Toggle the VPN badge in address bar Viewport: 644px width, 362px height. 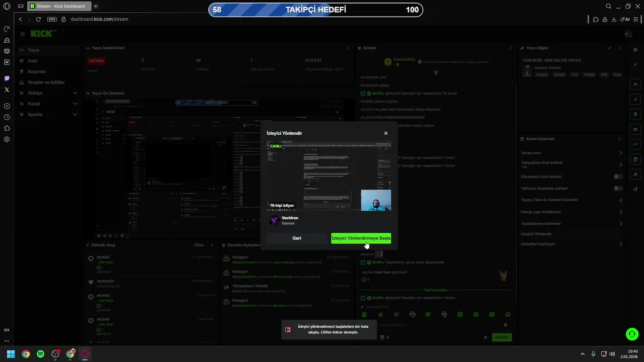(52, 19)
